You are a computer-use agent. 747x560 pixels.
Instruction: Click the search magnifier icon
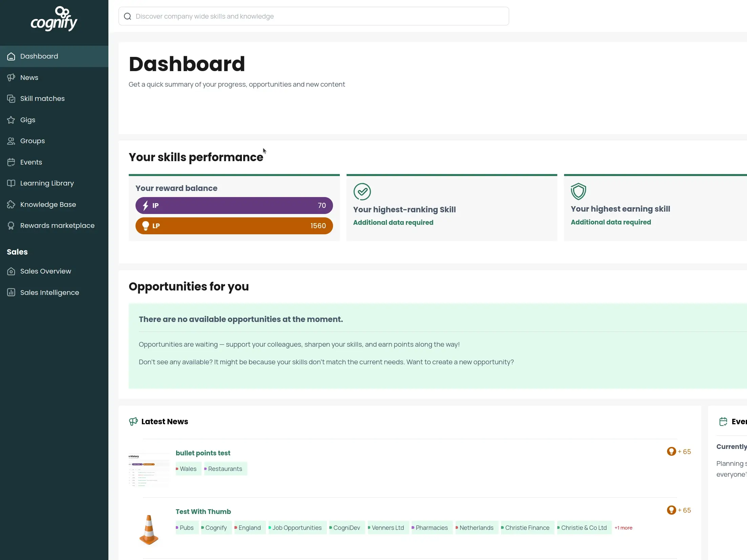(127, 16)
